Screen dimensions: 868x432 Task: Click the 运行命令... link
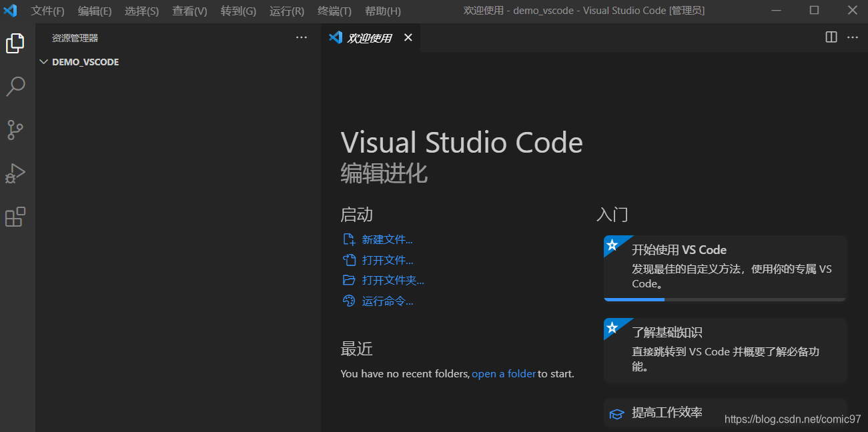click(x=388, y=301)
